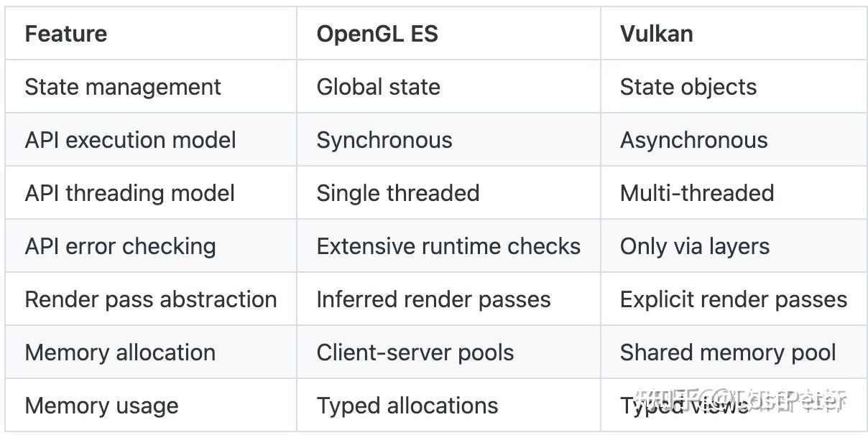This screenshot has width=868, height=435.
Task: Click the API threading model cell
Action: [x=129, y=193]
